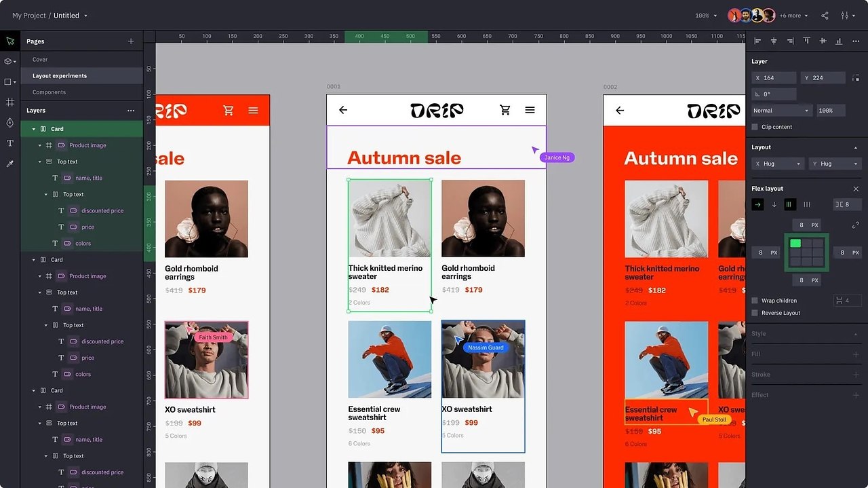
Task: Check the Wrap children option
Action: tap(755, 301)
